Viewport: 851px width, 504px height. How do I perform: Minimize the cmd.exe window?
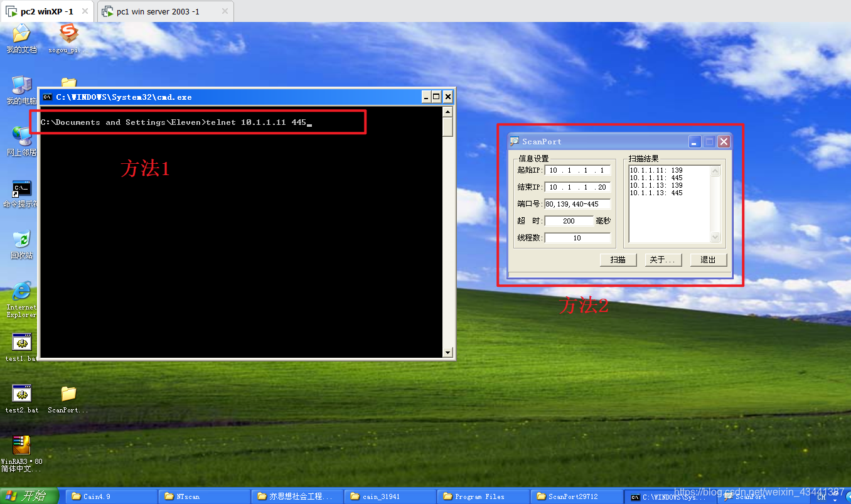coord(425,97)
